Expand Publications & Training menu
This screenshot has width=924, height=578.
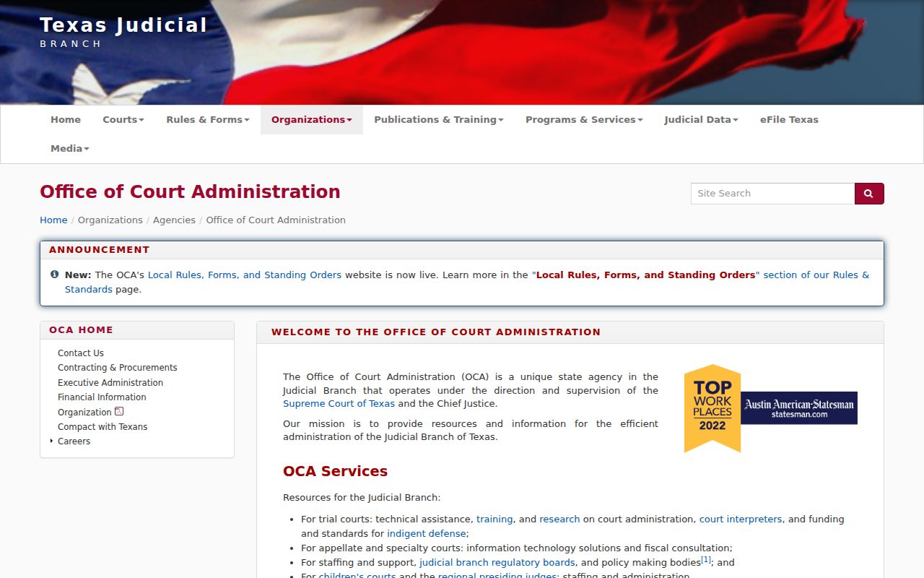tap(439, 120)
